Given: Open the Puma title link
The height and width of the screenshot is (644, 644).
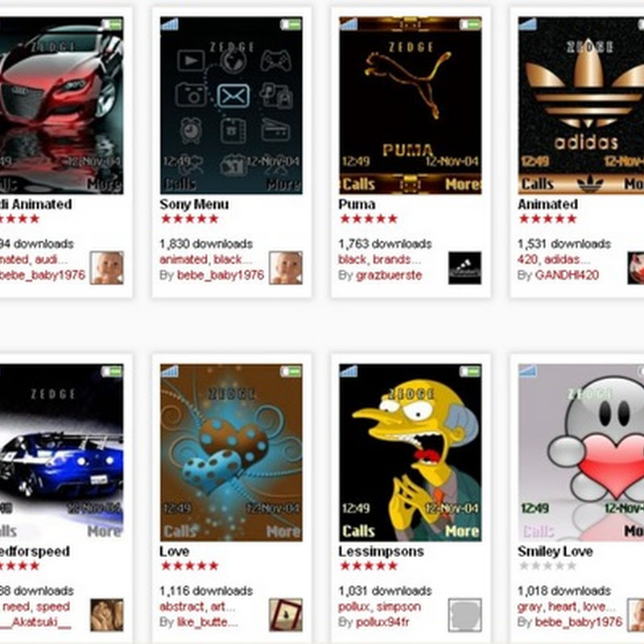Looking at the screenshot, I should click(357, 204).
